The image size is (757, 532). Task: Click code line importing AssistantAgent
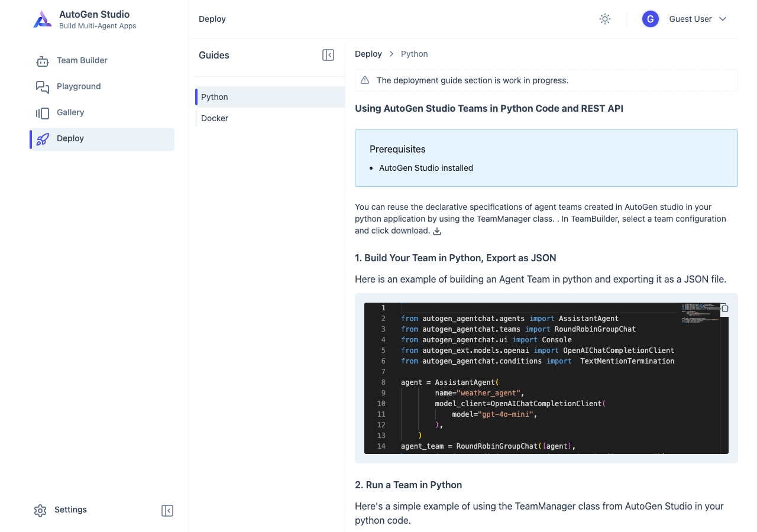pos(510,319)
